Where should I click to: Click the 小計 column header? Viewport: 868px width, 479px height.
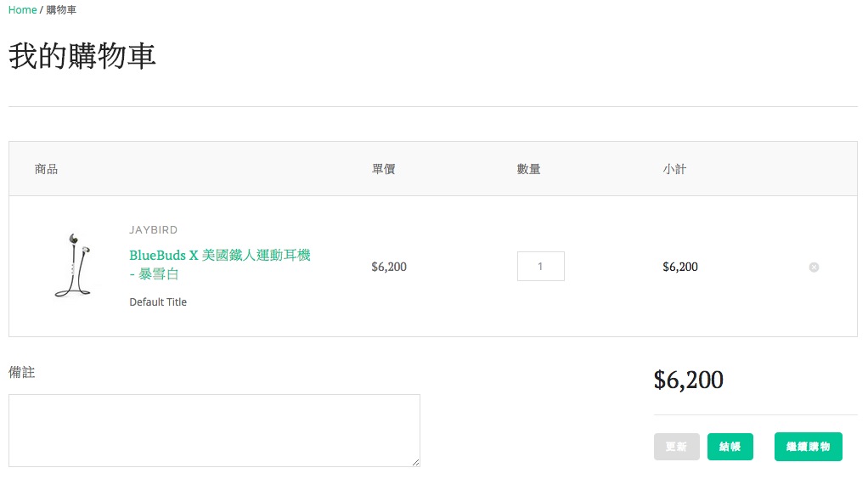pos(674,169)
